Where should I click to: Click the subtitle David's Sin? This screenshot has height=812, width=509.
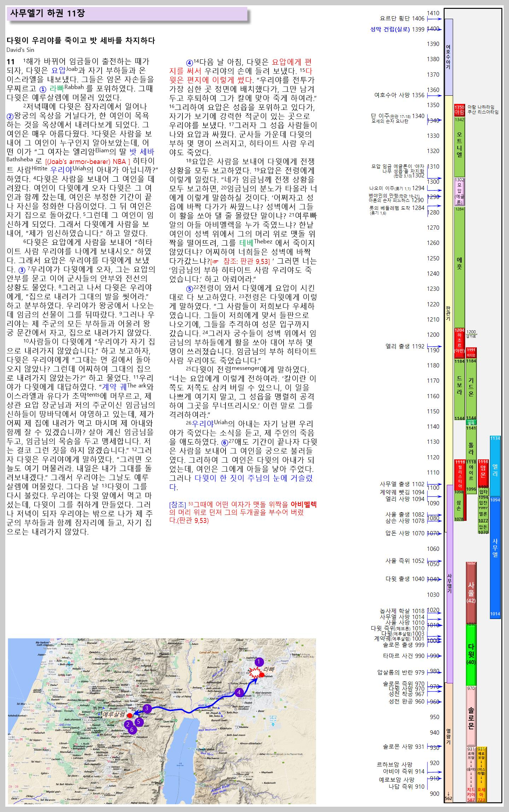pos(21,50)
